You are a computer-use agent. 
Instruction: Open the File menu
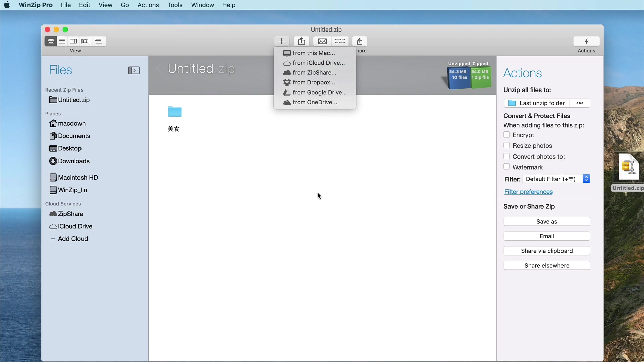click(66, 5)
